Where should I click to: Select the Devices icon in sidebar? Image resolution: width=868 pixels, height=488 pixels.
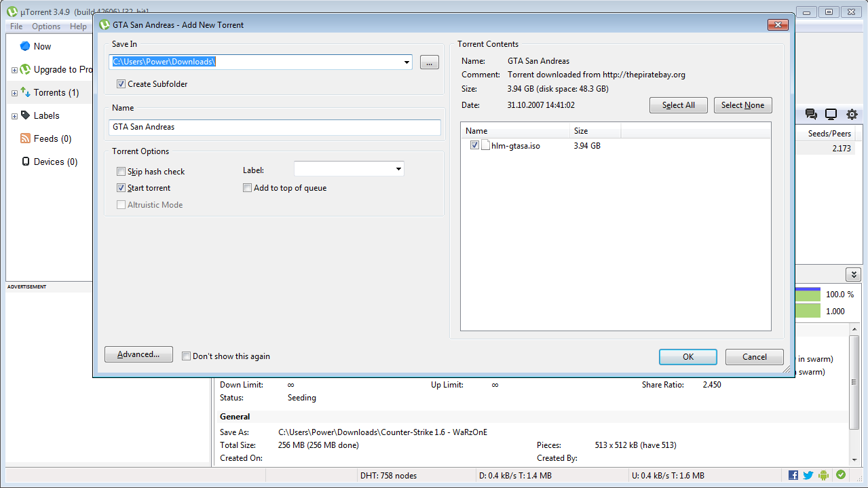click(25, 162)
